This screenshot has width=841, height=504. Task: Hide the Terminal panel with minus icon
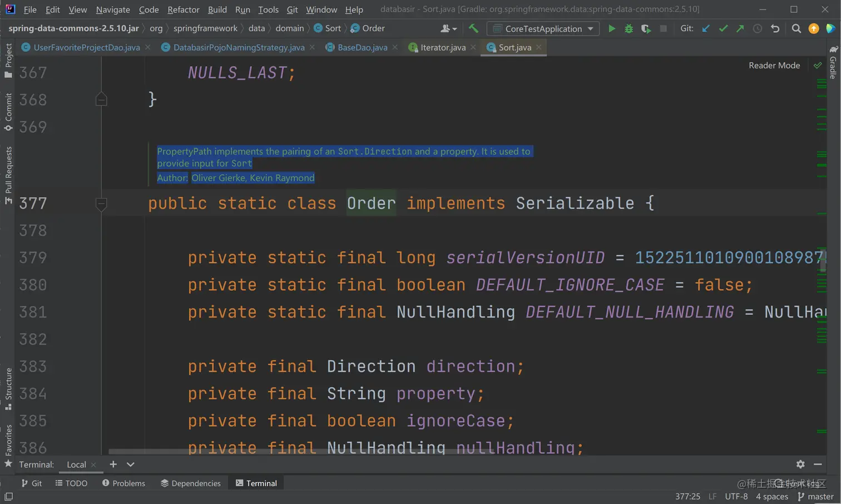point(818,464)
